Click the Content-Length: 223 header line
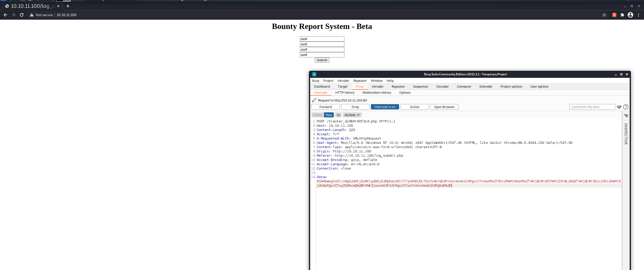The height and width of the screenshot is (270, 644). click(x=336, y=130)
